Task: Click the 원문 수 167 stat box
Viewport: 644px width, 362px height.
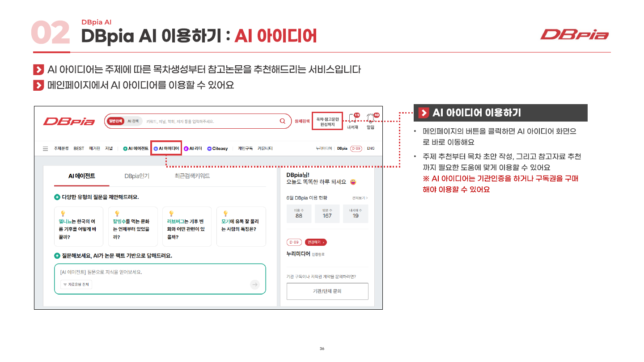Action: [327, 214]
